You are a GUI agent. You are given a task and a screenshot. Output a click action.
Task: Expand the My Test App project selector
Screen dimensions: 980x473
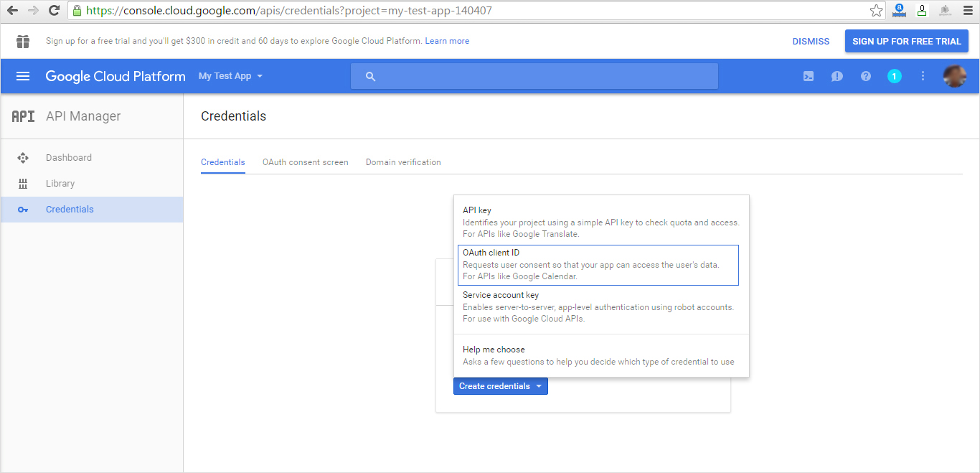click(230, 76)
